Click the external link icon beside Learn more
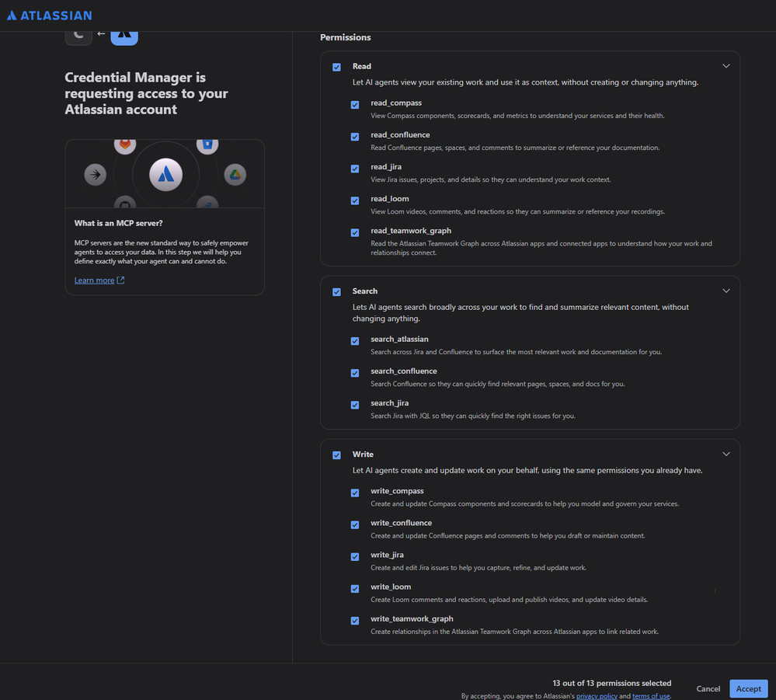The image size is (776, 700). (x=120, y=280)
